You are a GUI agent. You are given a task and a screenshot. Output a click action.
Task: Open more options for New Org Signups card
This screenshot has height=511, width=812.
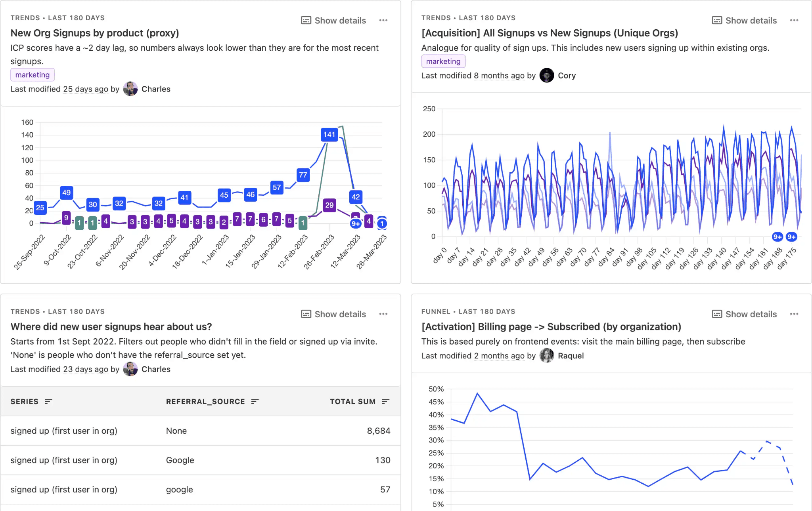point(383,20)
